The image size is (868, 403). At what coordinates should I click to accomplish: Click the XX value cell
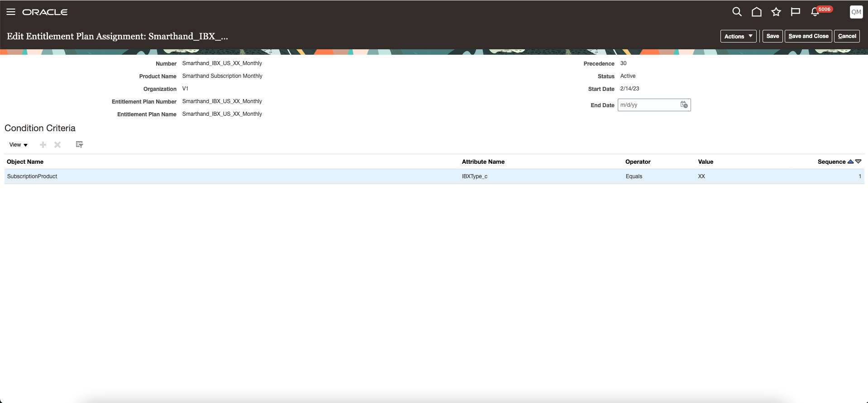coord(701,176)
